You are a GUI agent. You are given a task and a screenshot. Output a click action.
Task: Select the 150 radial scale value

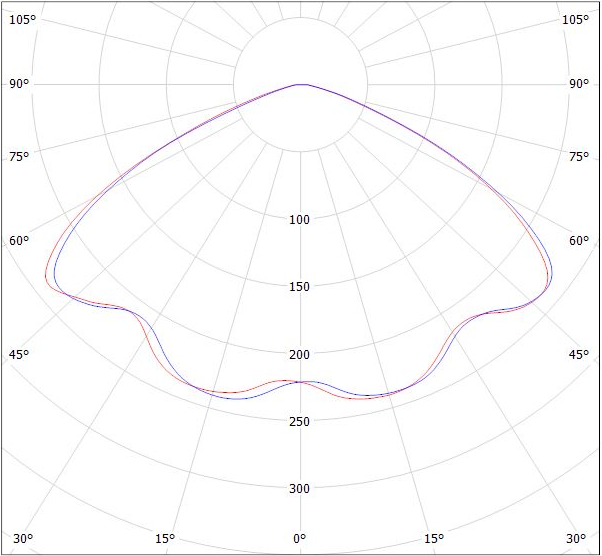299,286
